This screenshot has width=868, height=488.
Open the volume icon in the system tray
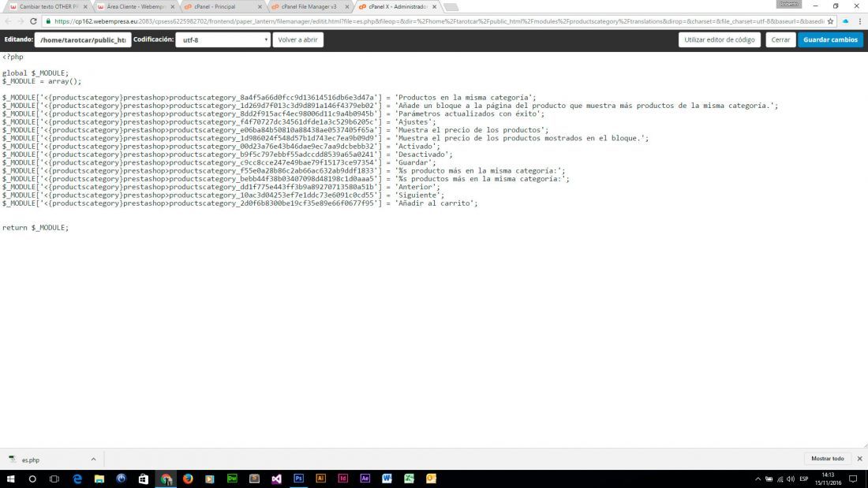coord(791,479)
